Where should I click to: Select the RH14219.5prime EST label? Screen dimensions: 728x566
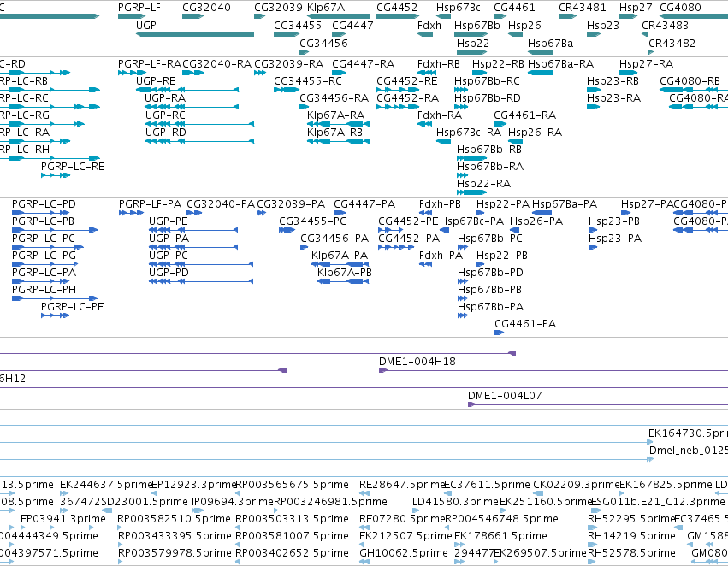(x=631, y=536)
